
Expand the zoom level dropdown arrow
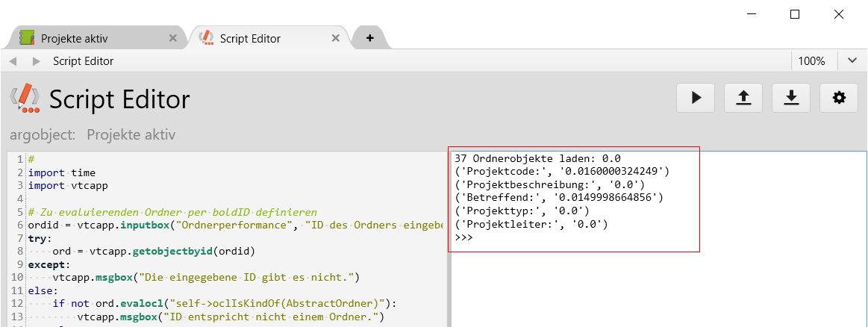pyautogui.click(x=852, y=61)
